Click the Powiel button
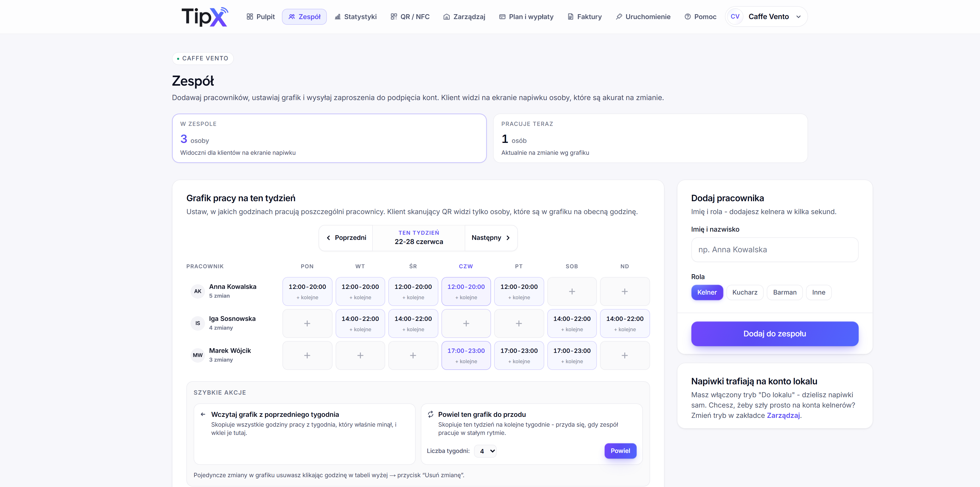Screen dimensions: 980x487 click(620, 451)
